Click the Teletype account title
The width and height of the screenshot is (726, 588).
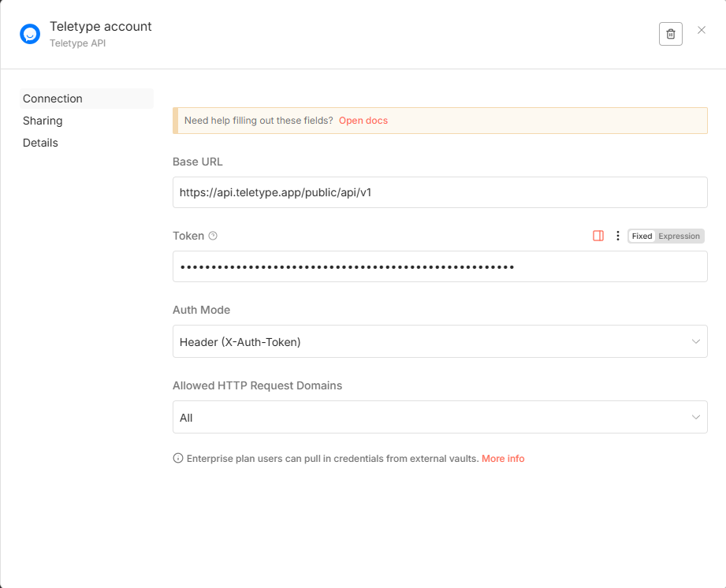pos(100,26)
